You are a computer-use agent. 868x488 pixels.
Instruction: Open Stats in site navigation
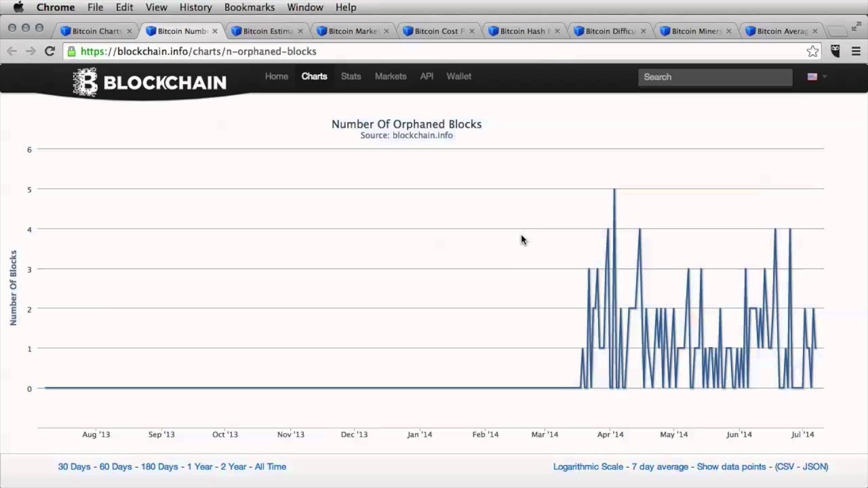[x=351, y=77]
